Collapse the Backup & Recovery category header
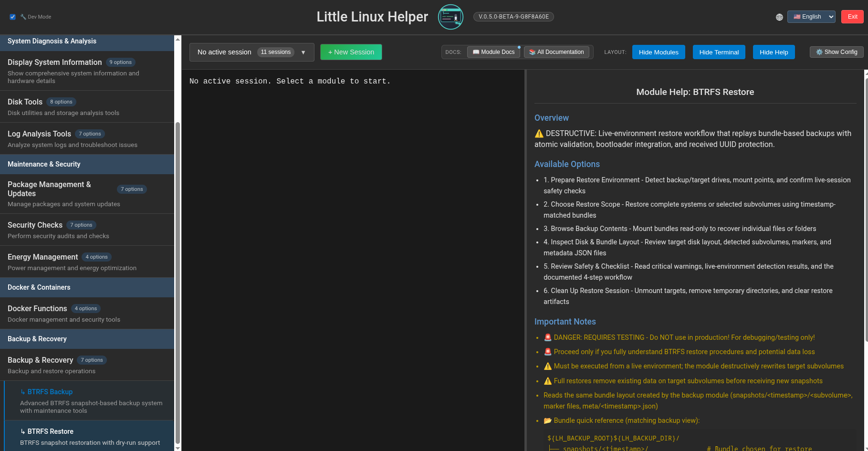868x451 pixels. pyautogui.click(x=87, y=339)
